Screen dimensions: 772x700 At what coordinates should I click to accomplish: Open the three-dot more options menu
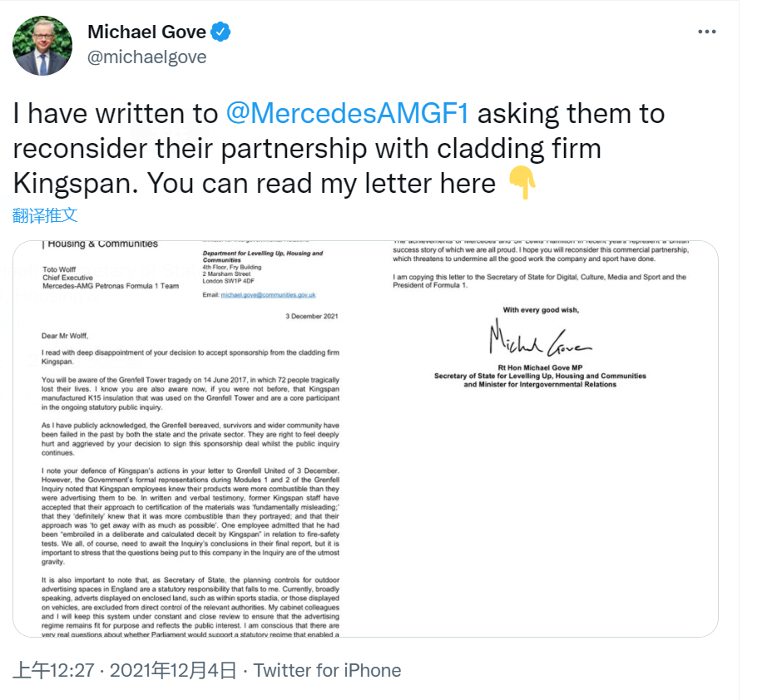(x=706, y=32)
